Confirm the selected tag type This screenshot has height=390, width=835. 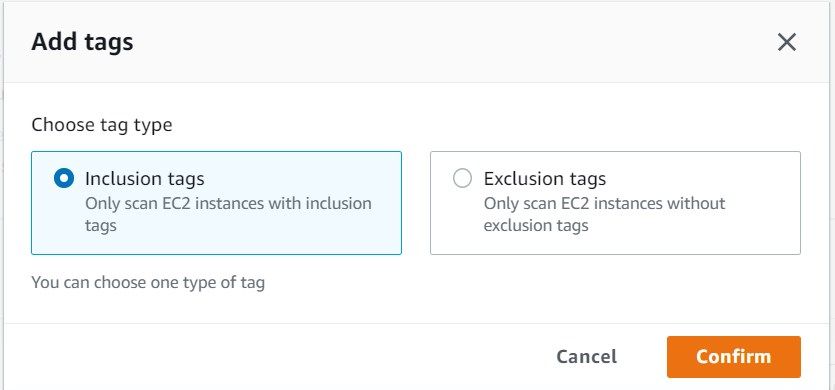click(733, 356)
